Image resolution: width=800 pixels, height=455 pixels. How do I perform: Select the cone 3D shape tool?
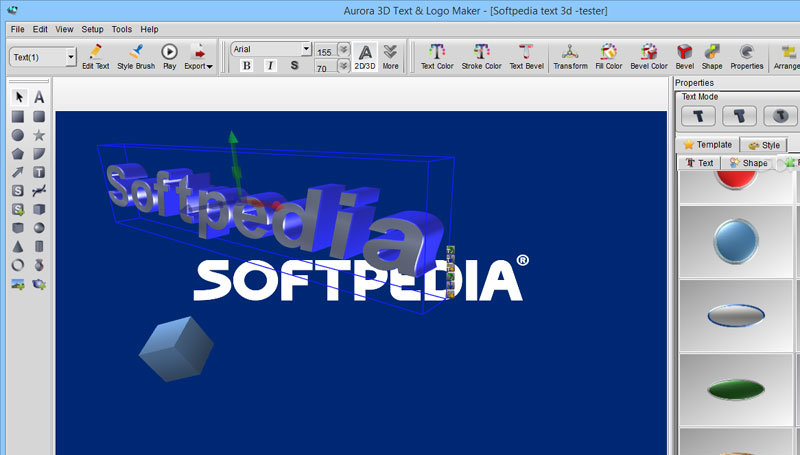point(18,246)
